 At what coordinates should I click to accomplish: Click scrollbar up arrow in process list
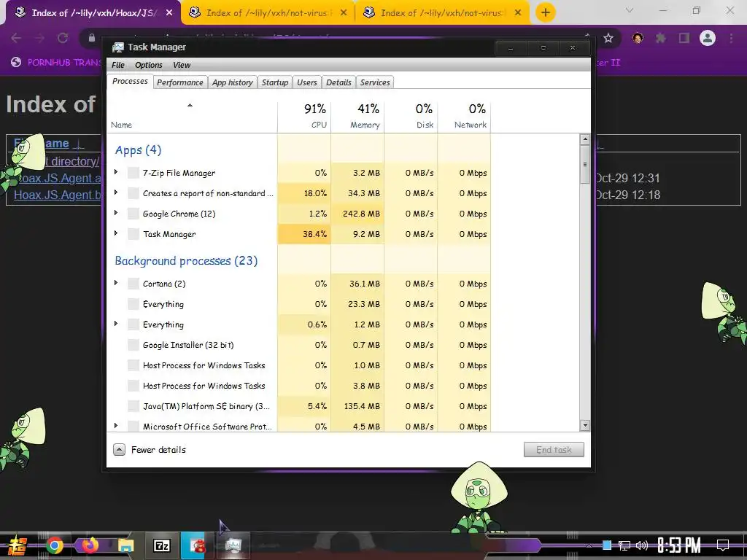[x=585, y=139]
